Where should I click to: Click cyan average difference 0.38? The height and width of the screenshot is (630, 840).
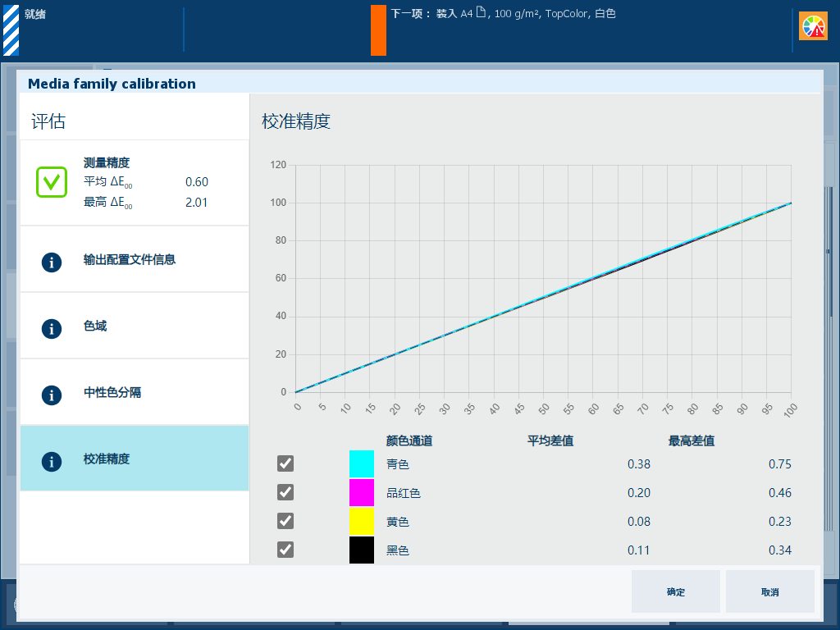coord(638,464)
